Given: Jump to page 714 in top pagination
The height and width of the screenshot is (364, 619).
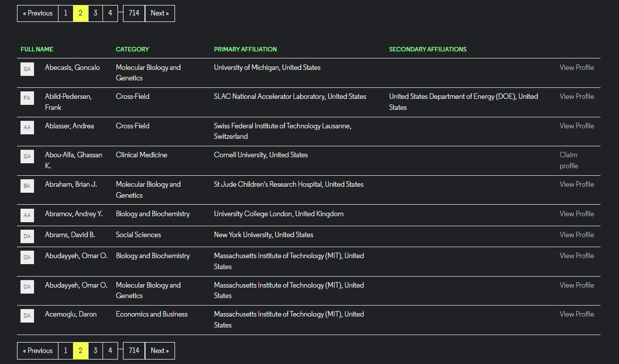Looking at the screenshot, I should (x=134, y=13).
